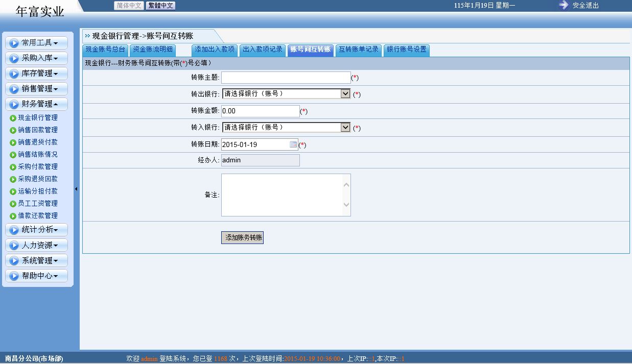The height and width of the screenshot is (364, 632).
Task: Expand the 统计分析 menu section
Action: (36, 230)
